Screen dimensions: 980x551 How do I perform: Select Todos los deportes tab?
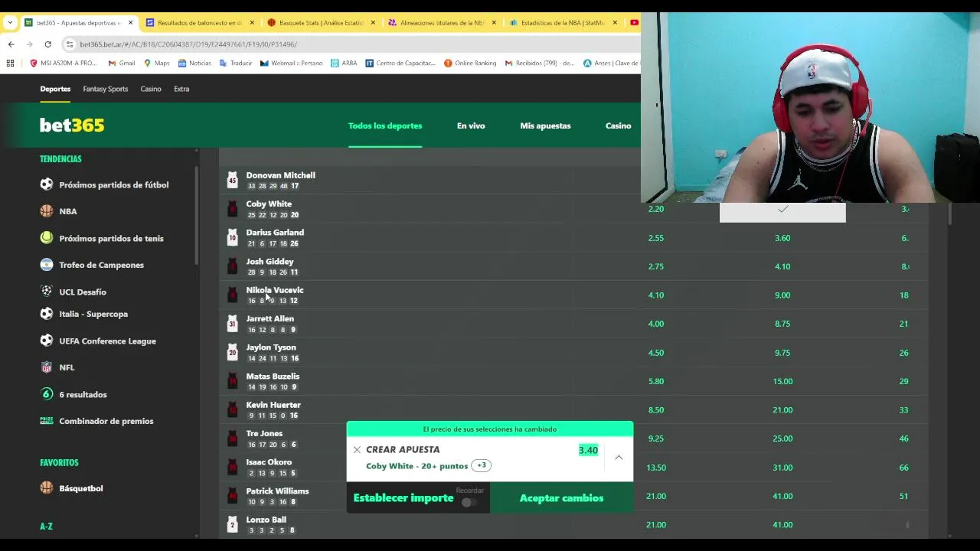pyautogui.click(x=385, y=126)
